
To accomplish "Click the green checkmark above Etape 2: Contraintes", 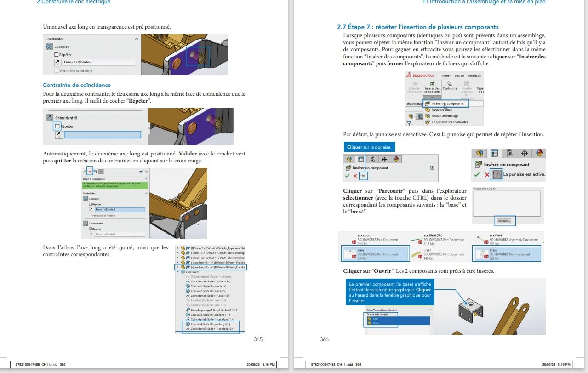I will [x=84, y=171].
